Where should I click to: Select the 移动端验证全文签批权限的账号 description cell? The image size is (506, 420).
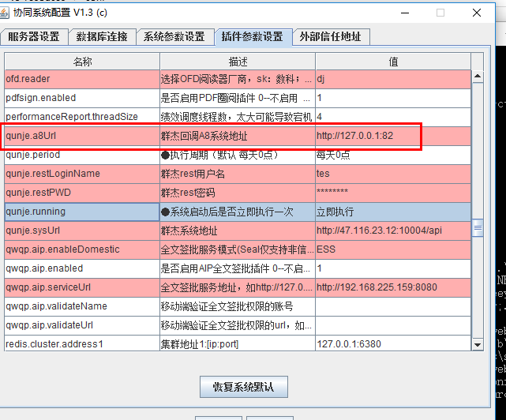coord(238,306)
